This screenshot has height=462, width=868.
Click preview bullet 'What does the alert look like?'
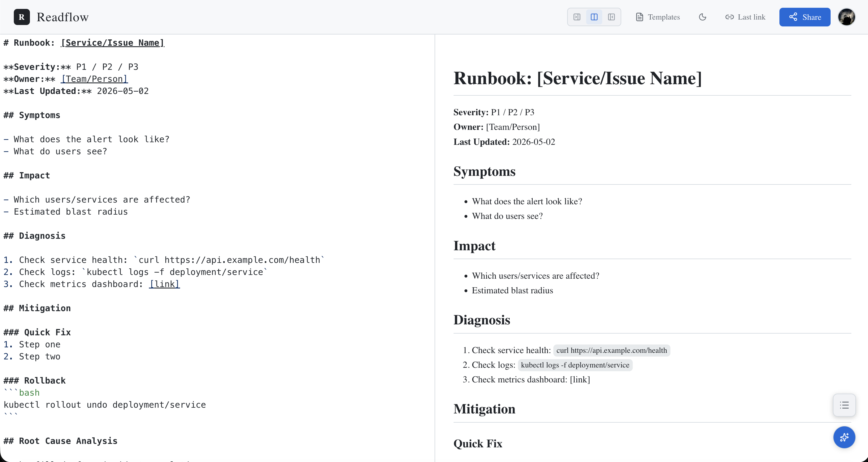(527, 201)
